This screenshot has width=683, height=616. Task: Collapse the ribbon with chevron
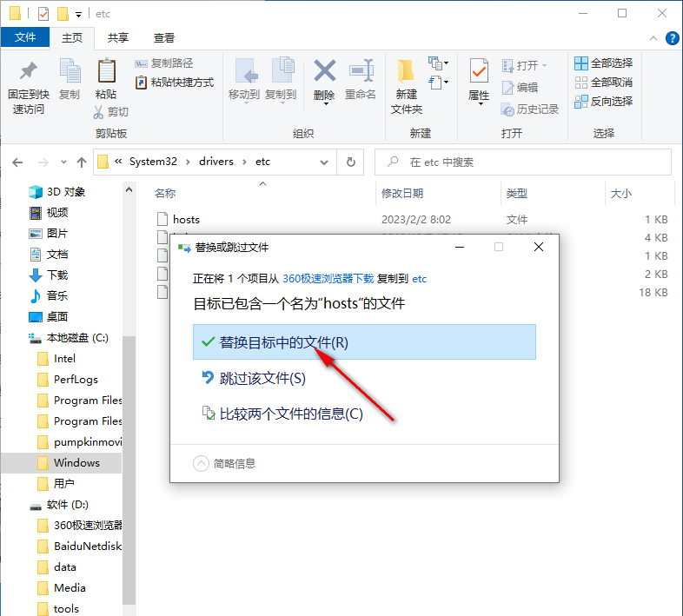(653, 38)
